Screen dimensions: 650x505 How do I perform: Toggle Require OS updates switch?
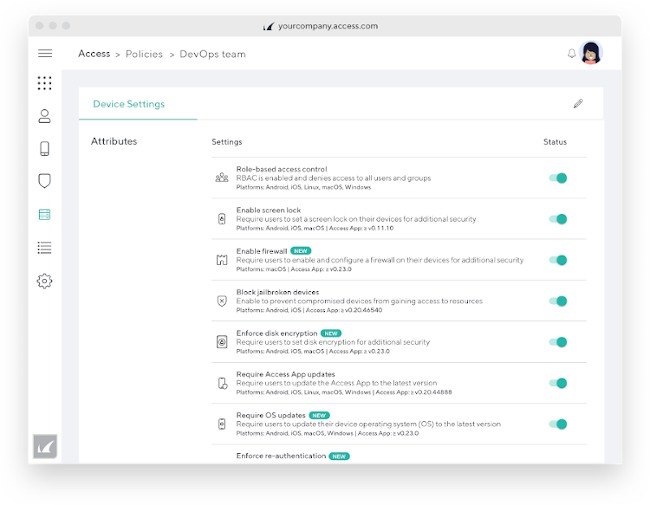point(558,424)
